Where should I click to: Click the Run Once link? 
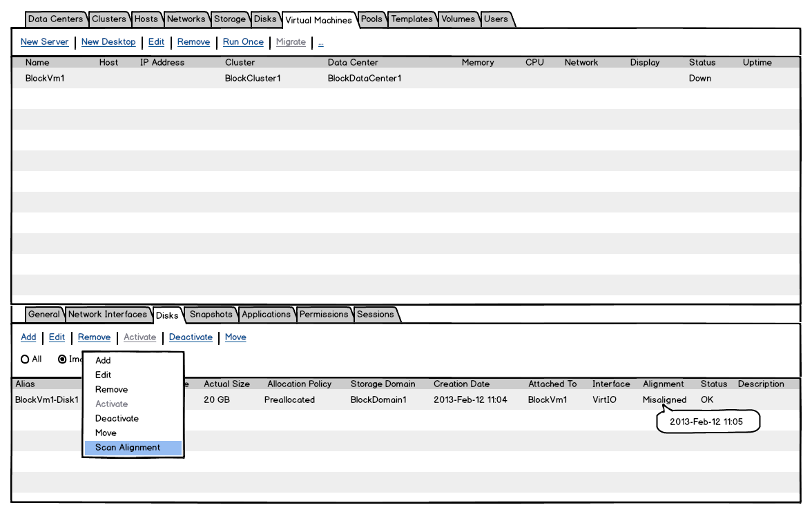click(243, 42)
